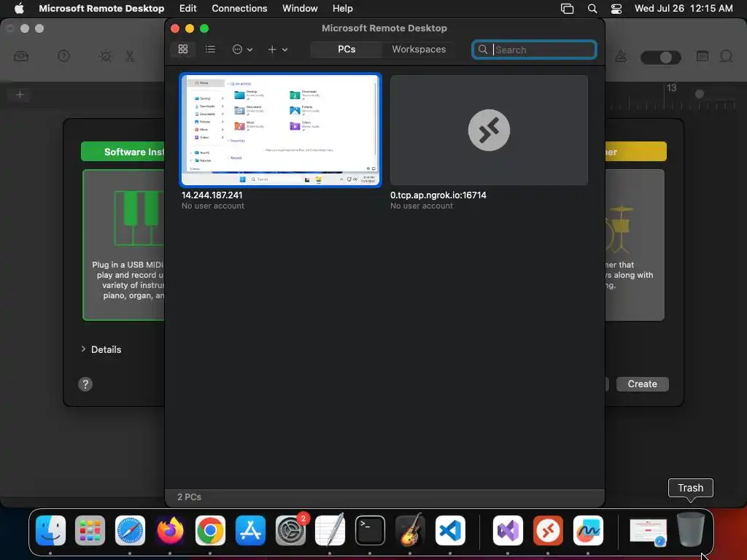Adjust GarageBand horizontal zoom slider
Screen dimensions: 747x560
pos(700,94)
